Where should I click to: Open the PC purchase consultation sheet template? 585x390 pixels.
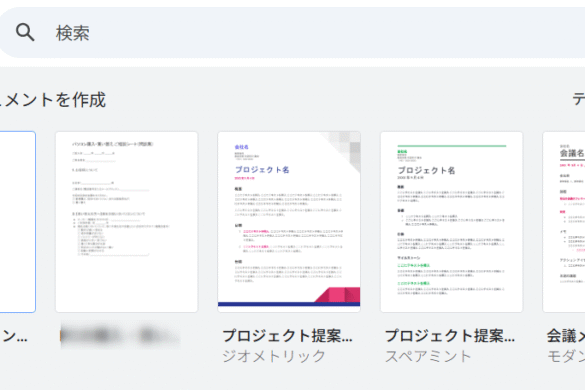coord(126,222)
